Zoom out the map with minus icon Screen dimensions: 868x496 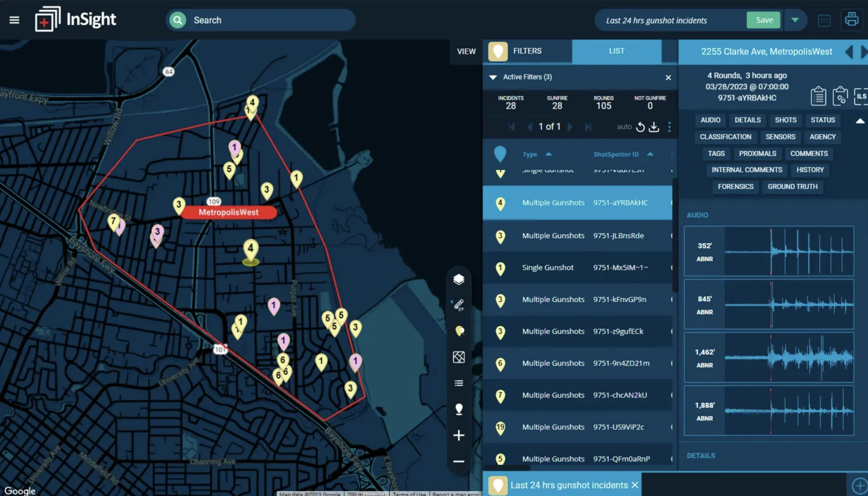point(458,462)
